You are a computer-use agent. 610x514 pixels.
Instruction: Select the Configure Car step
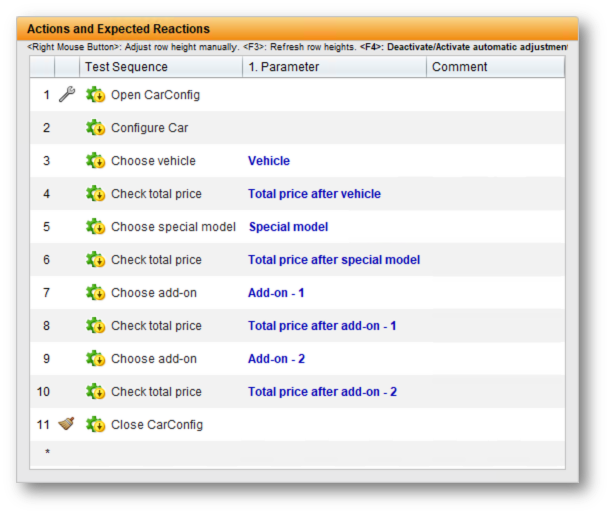149,128
